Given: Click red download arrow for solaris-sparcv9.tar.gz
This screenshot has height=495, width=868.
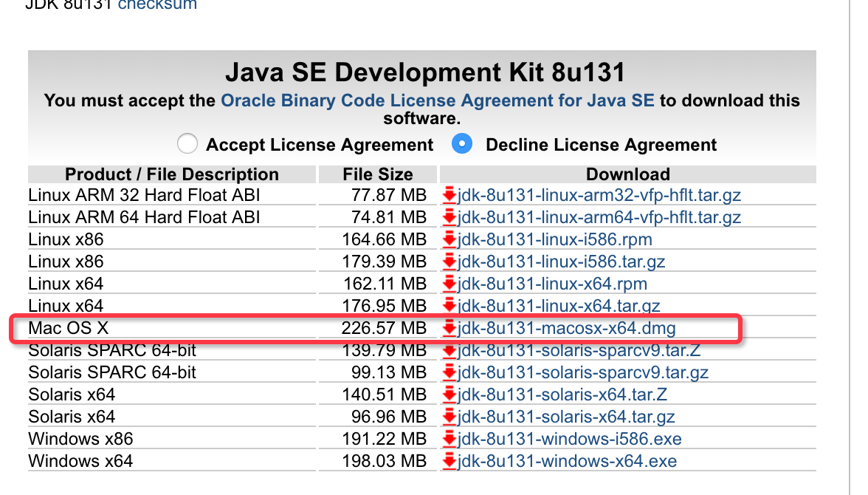Looking at the screenshot, I should tap(449, 372).
